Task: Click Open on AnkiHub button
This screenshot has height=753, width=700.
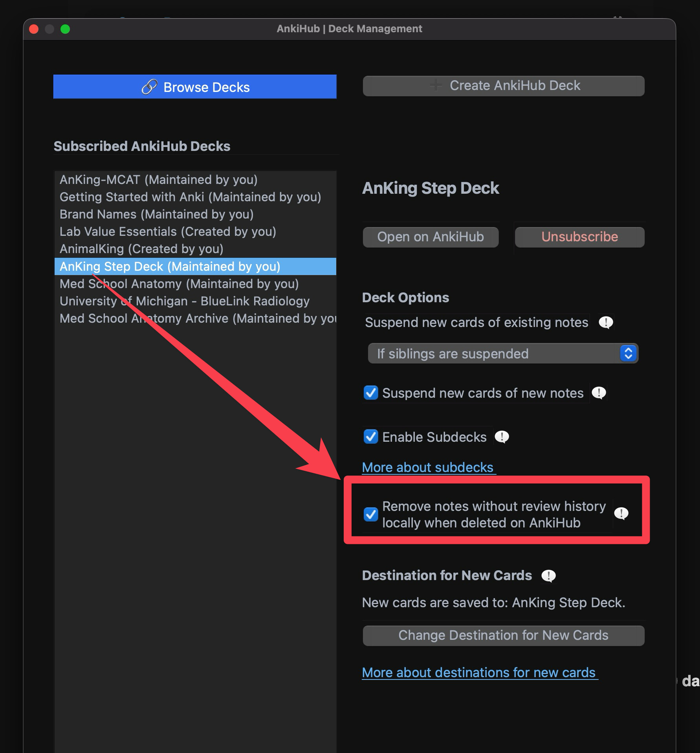Action: (x=431, y=237)
